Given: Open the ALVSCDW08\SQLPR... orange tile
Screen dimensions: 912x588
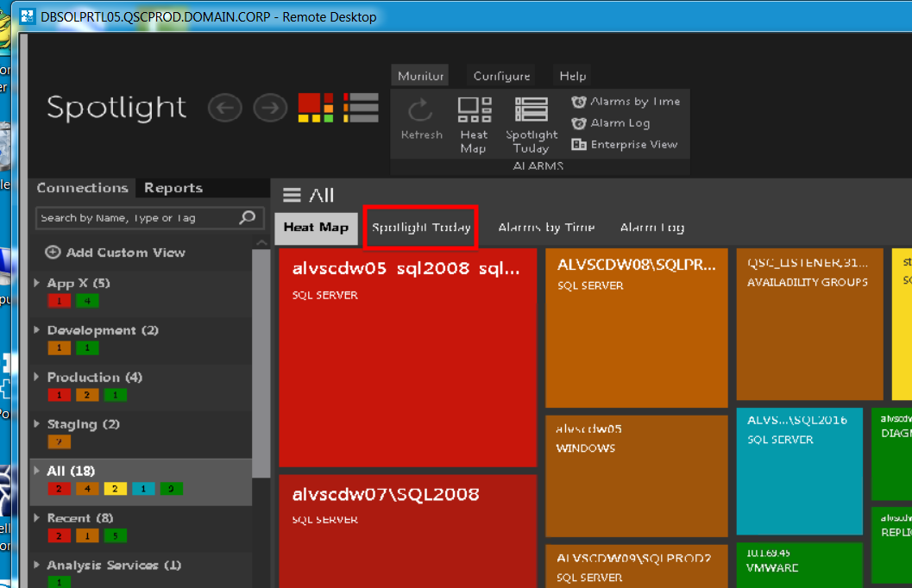Looking at the screenshot, I should 636,328.
